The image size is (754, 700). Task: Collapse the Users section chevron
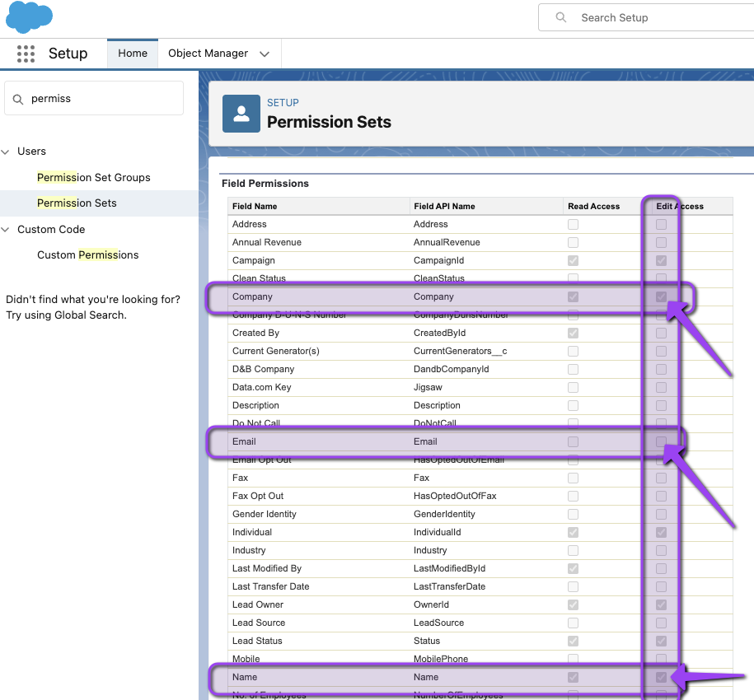click(5, 152)
